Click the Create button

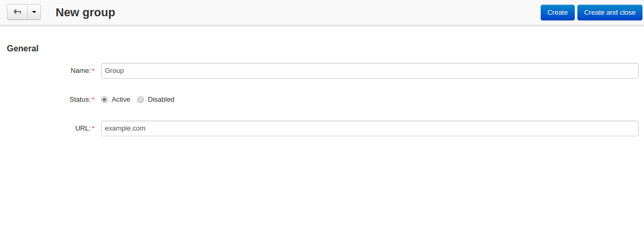557,13
